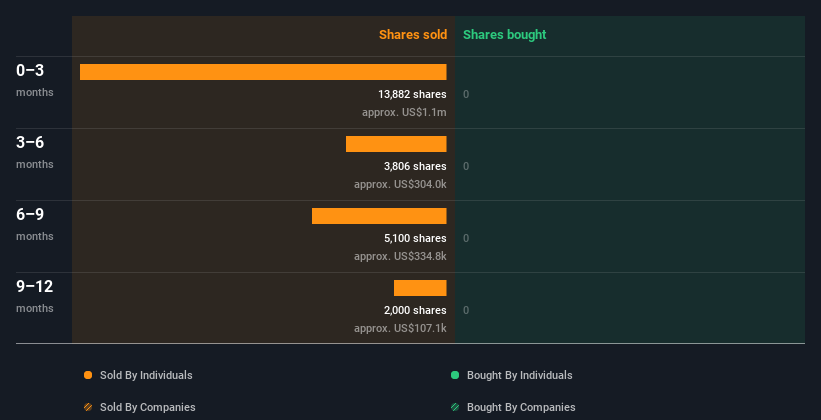
Task: Click the approx. US$107.1k label
Action: pyautogui.click(x=400, y=328)
